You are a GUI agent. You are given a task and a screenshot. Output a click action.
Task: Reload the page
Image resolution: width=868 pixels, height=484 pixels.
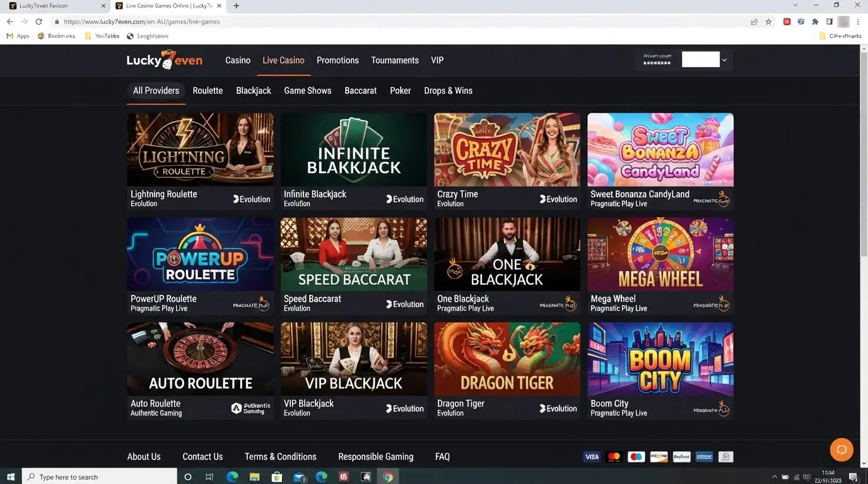click(x=38, y=21)
